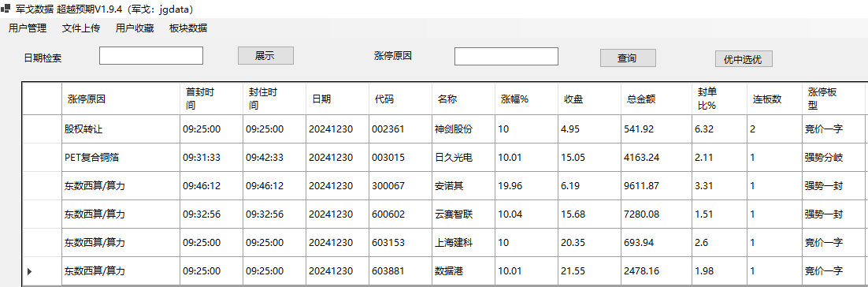Sort by 日期 column header
This screenshot has height=287, width=868.
click(x=338, y=99)
